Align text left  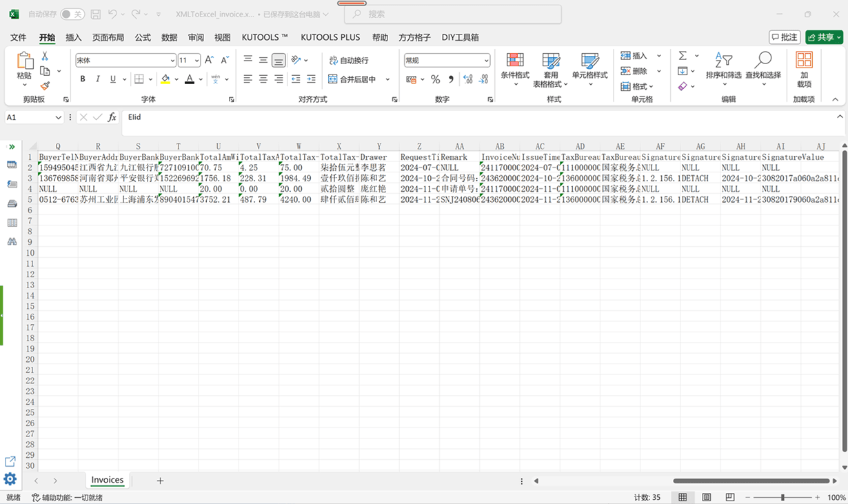click(248, 79)
